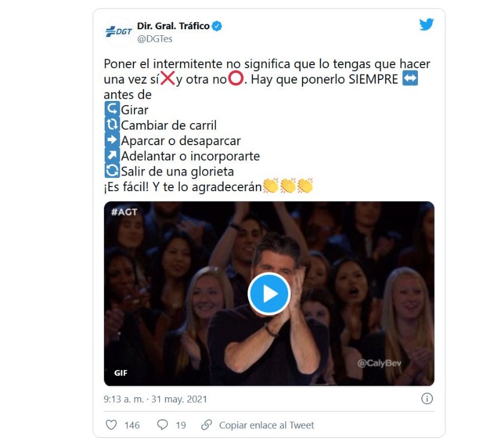The width and height of the screenshot is (501, 448).
Task: Open replies via speech bubble icon
Action: (x=162, y=425)
